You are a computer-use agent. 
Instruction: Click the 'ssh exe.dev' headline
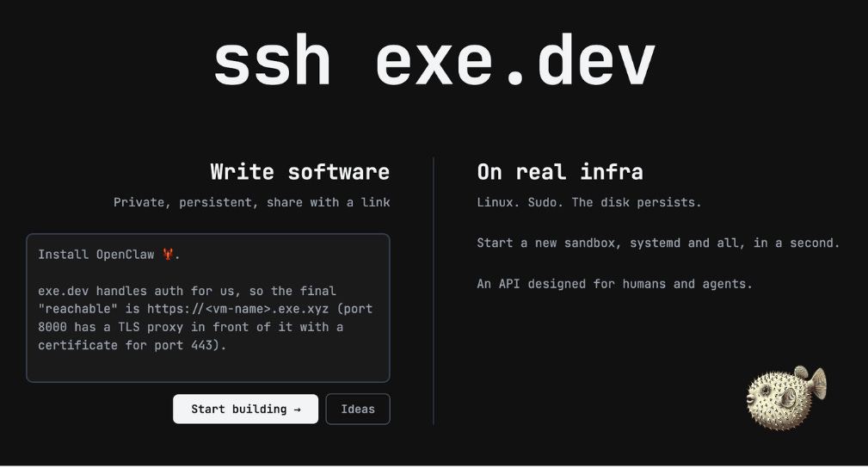(434, 59)
